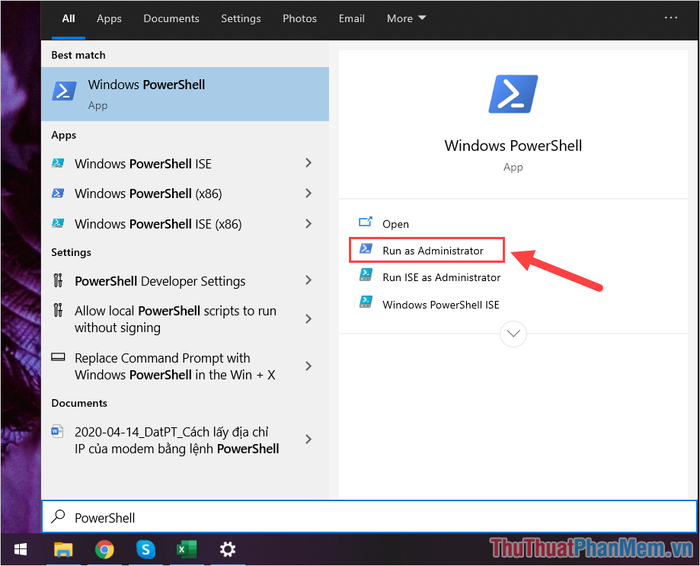Expand PowerShell Developer Settings arrow
The width and height of the screenshot is (700, 566).
click(308, 280)
